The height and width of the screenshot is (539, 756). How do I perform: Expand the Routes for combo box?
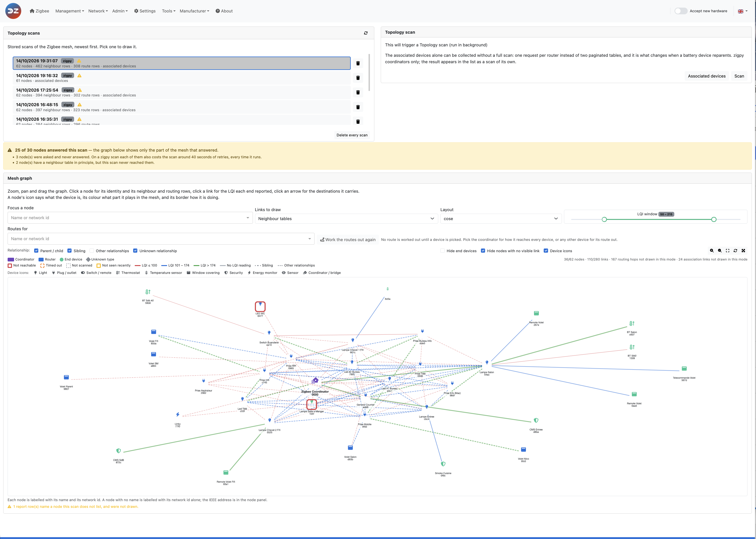click(x=309, y=239)
